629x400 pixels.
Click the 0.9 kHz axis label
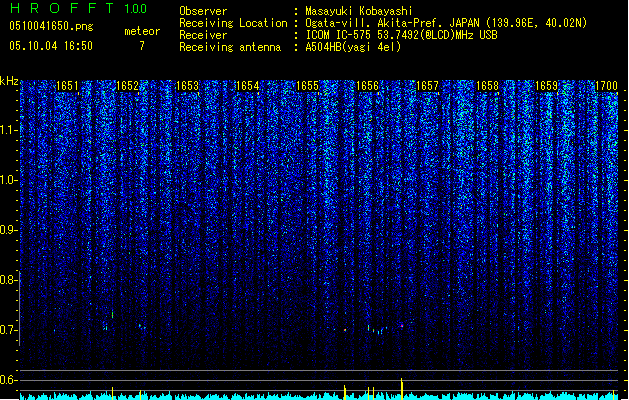tap(8, 230)
